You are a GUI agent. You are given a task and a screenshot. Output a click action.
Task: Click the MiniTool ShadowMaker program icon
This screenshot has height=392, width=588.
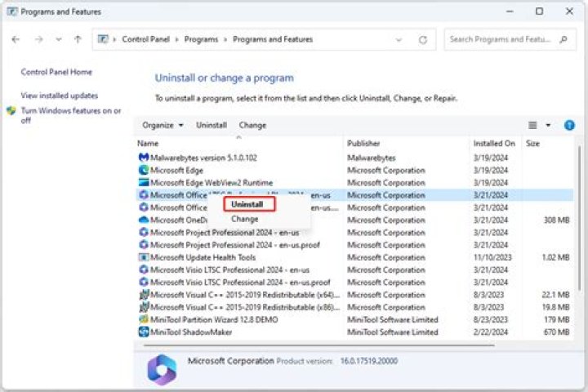[x=143, y=332]
